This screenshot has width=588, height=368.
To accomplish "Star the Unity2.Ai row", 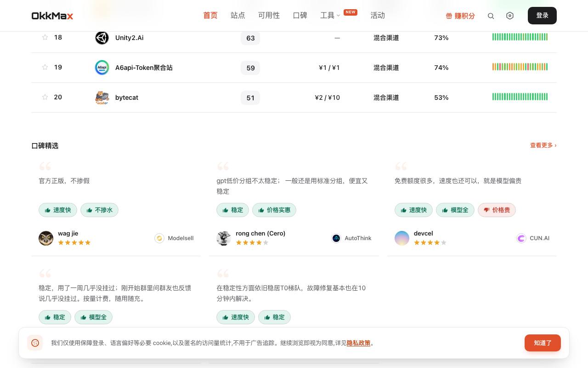I will point(45,37).
